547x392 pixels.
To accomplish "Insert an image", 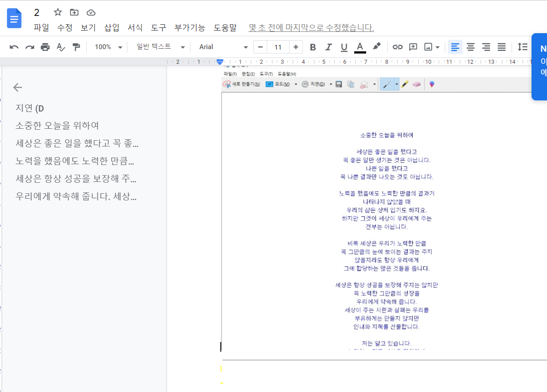I will tap(428, 47).
